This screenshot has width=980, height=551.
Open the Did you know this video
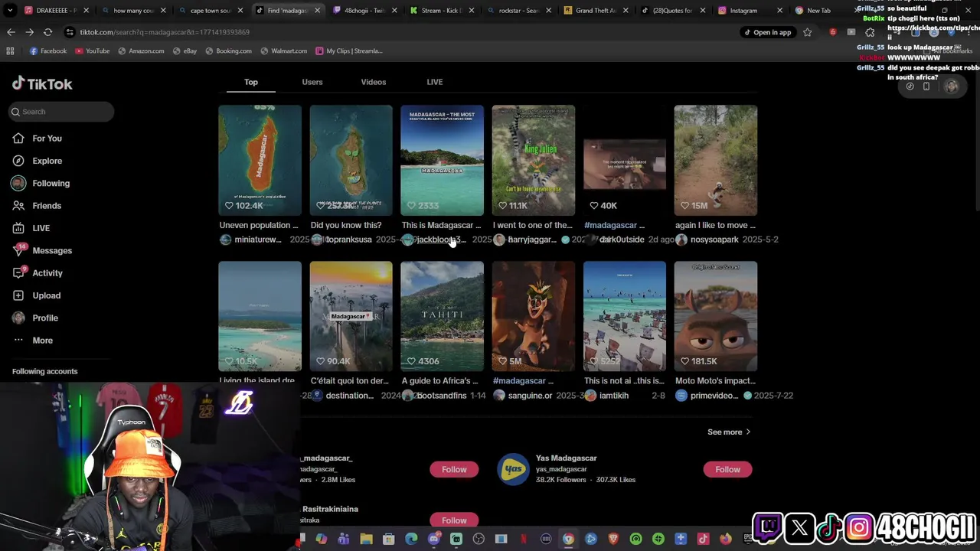(351, 160)
